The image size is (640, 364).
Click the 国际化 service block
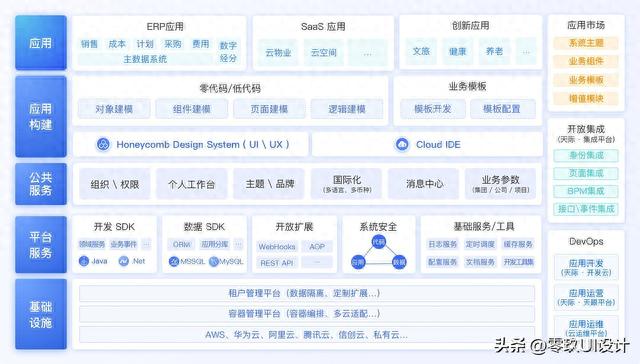point(347,184)
